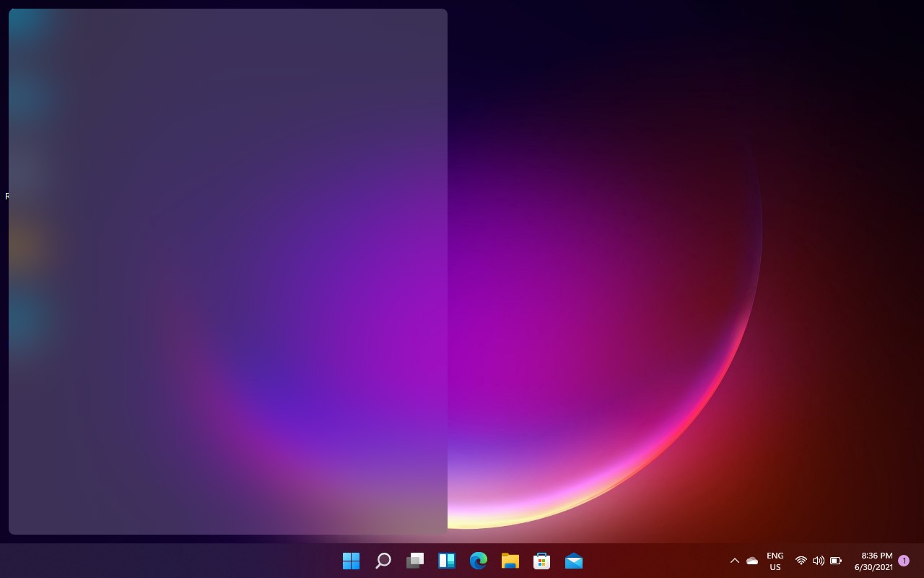Viewport: 924px width, 578px height.
Task: Expand hidden system tray icons
Action: coord(734,560)
